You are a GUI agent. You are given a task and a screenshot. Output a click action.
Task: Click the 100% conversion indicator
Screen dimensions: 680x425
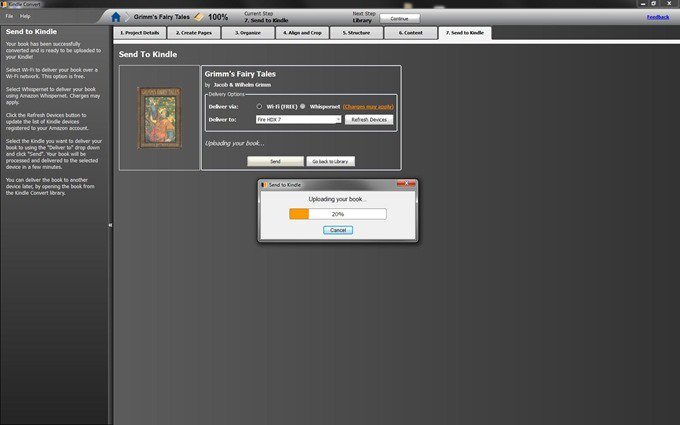click(218, 17)
